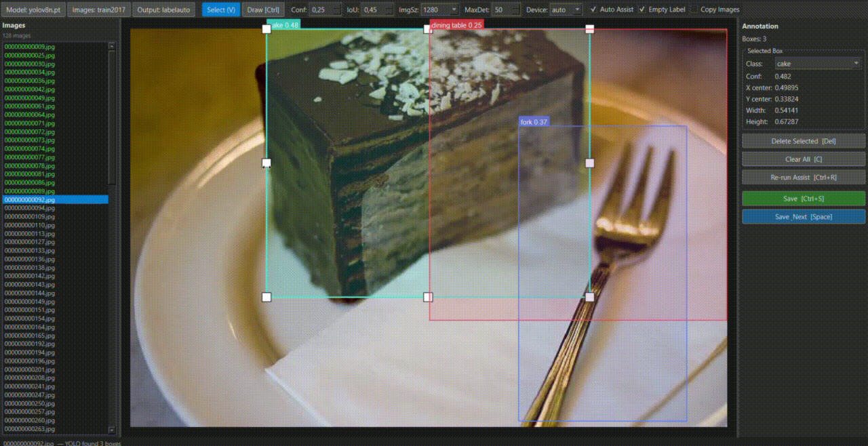This screenshot has width=868, height=446.
Task: Click Re-run Assist [Ctrl+R] button
Action: (x=804, y=177)
